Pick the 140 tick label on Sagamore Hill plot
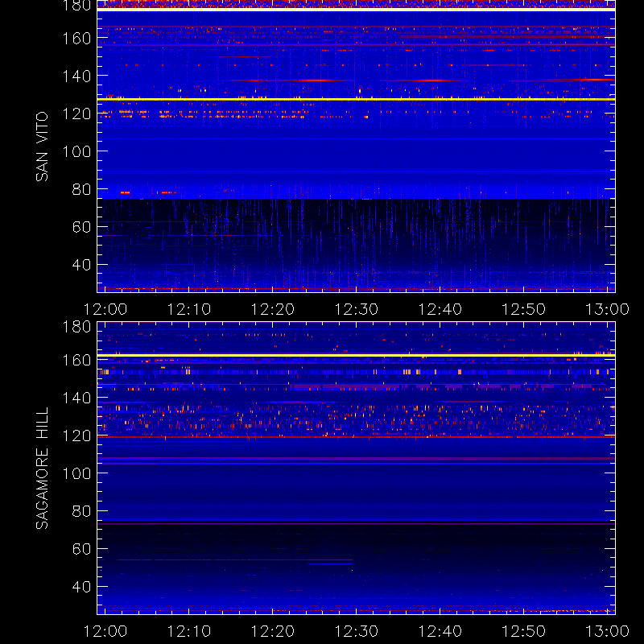The image size is (644, 644). (76, 398)
